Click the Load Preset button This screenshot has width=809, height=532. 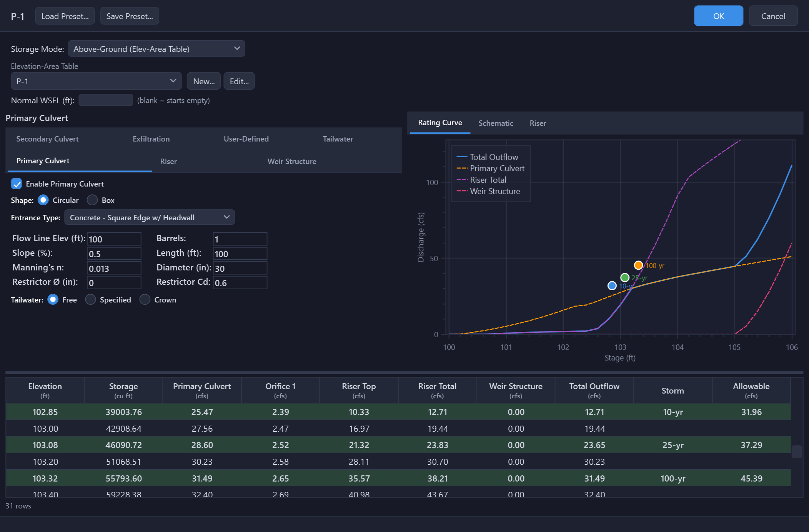pyautogui.click(x=65, y=16)
